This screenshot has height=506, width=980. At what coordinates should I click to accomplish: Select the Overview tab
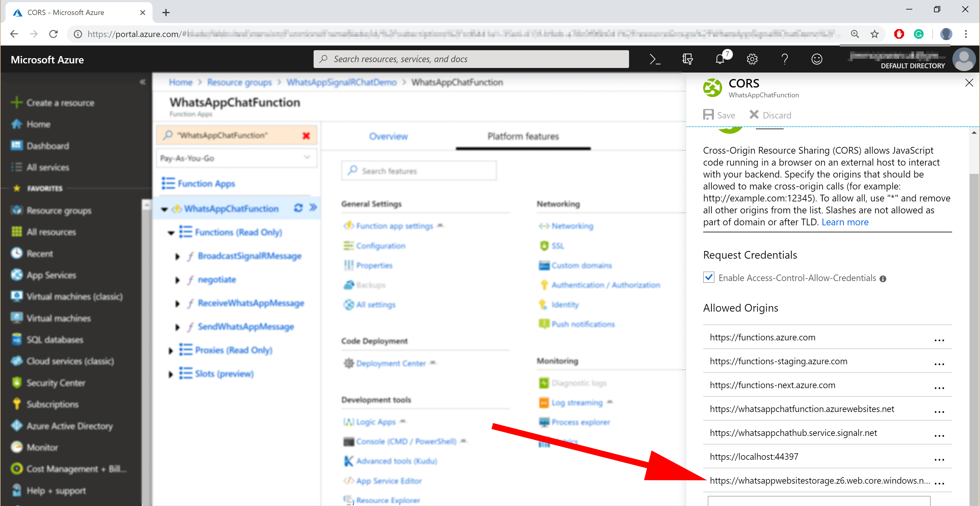coord(388,136)
